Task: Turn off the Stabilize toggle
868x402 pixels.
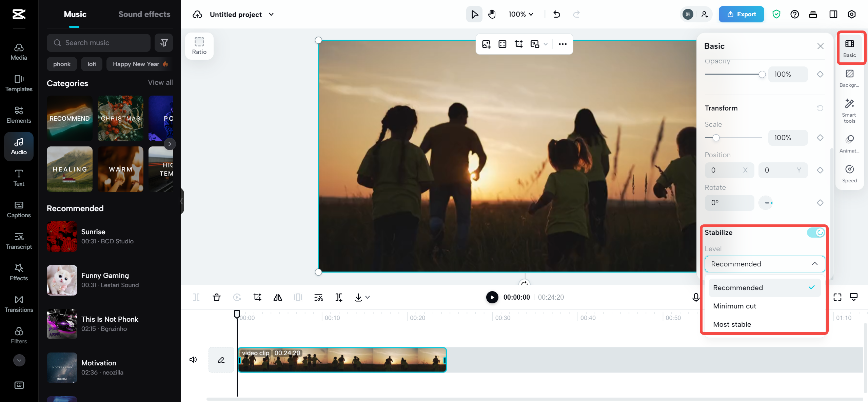Action: click(x=815, y=233)
